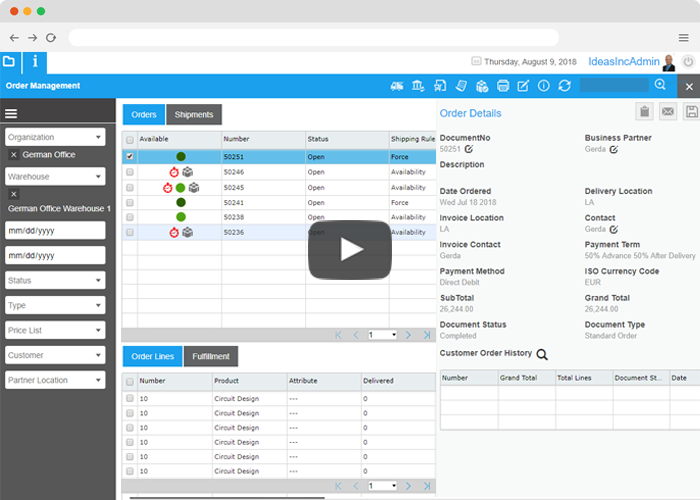Click the pencil-in-square icon in blue toolbar
700x500 pixels.
(523, 86)
